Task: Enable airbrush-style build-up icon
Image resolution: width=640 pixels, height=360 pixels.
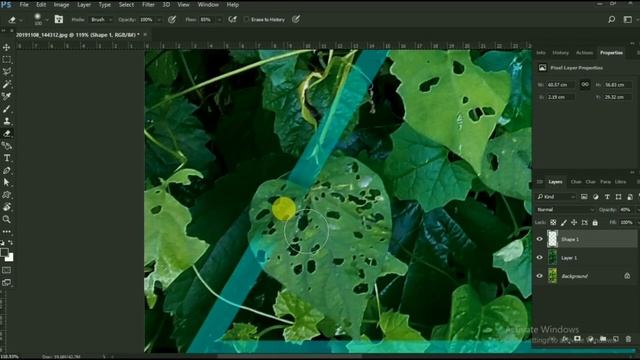Action: pyautogui.click(x=233, y=19)
